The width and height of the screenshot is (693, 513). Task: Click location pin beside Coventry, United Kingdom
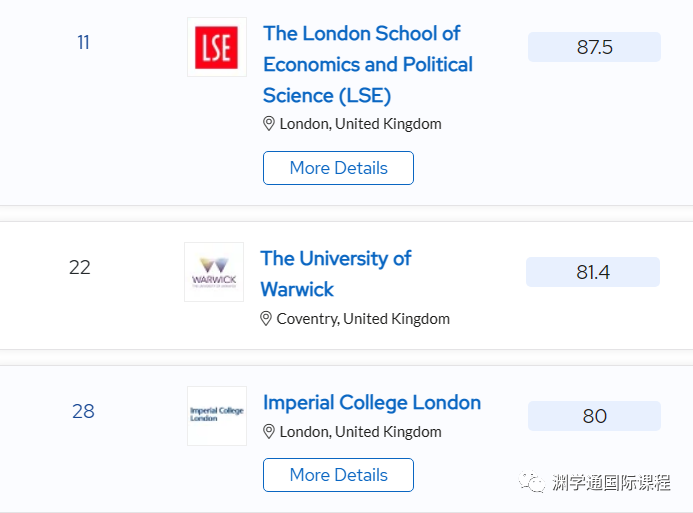pos(266,319)
